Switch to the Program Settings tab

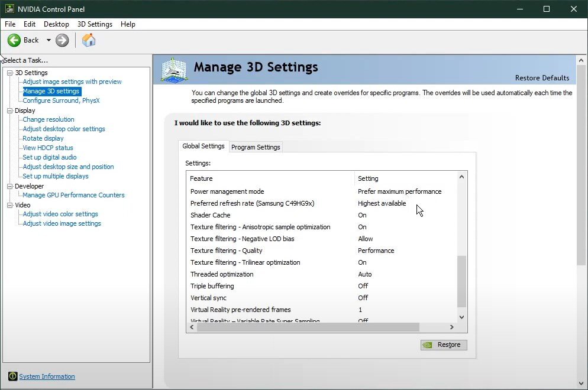[x=256, y=147]
